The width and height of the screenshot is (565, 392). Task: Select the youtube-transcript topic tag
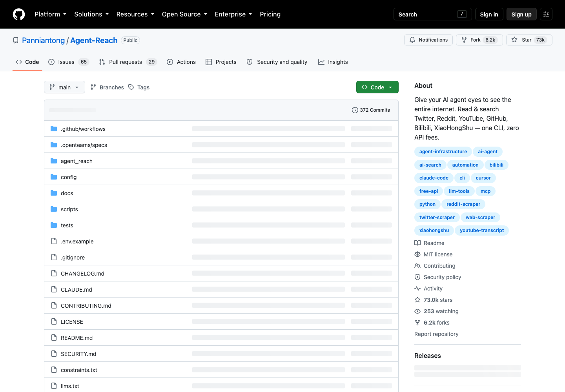tap(482, 230)
